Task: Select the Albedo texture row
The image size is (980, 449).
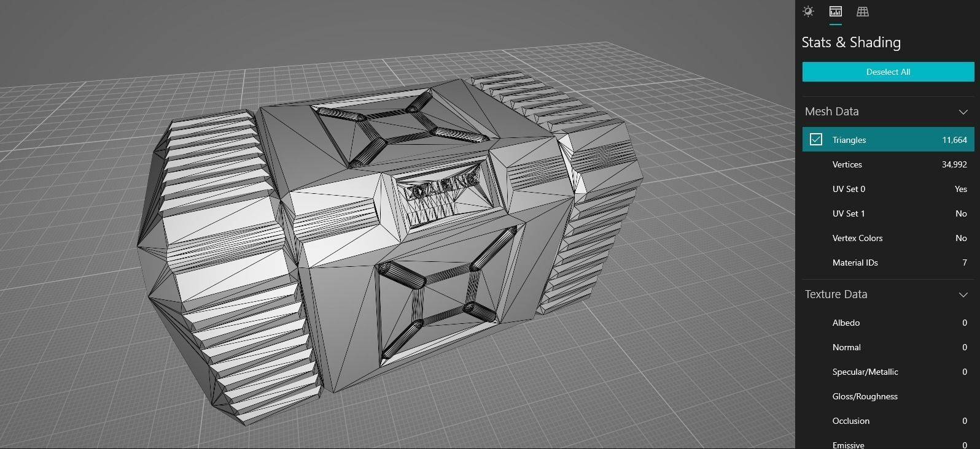Action: pyautogui.click(x=888, y=323)
